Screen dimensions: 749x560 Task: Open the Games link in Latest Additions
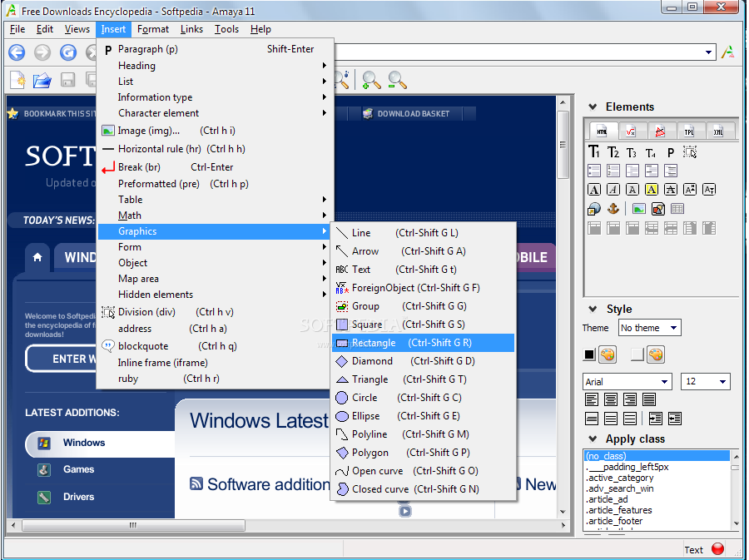78,470
